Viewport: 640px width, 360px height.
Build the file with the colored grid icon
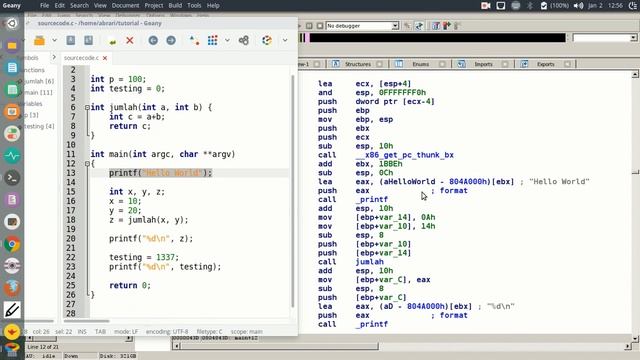pos(212,40)
